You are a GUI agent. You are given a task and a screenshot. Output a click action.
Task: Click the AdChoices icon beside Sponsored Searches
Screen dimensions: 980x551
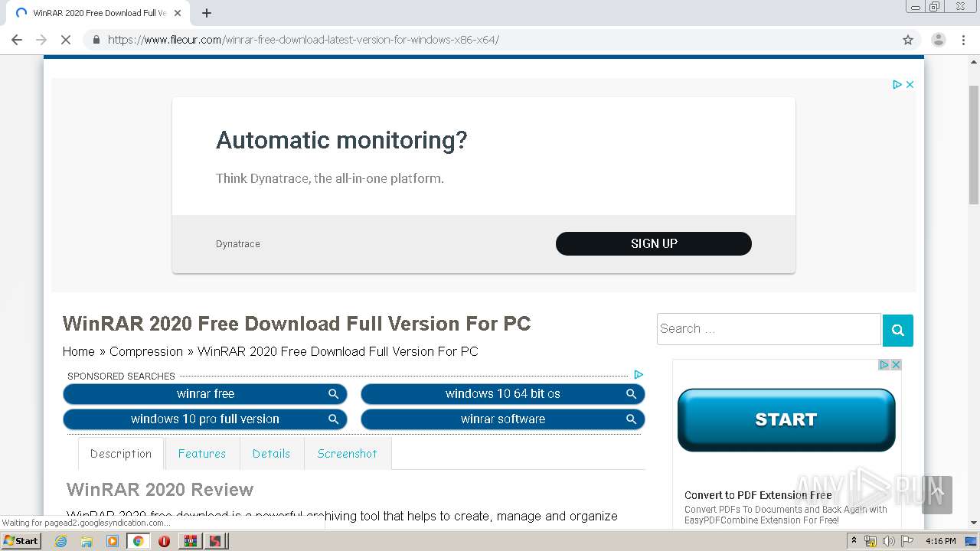pos(639,375)
